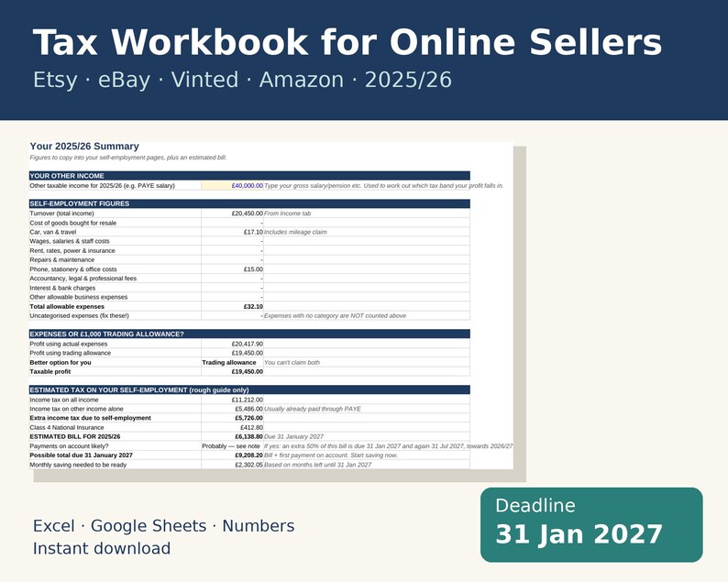Select the "ESTIMATED TAX ON YOUR SELF-EMPLOYMENT" header
This screenshot has height=582, width=728.
click(x=249, y=390)
